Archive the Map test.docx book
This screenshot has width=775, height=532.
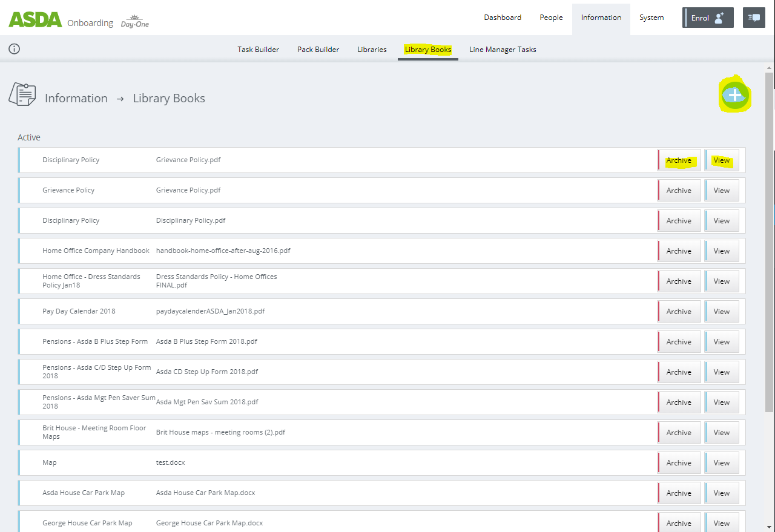click(679, 463)
